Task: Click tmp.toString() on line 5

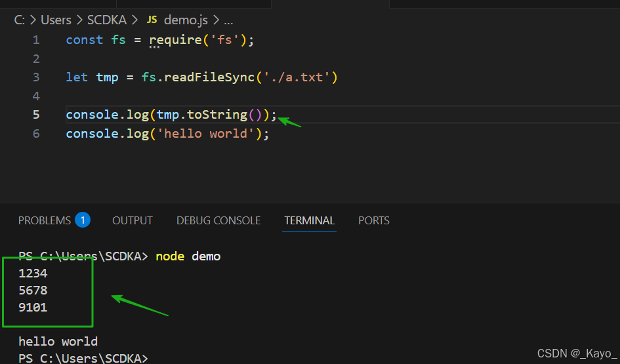Action: [209, 115]
